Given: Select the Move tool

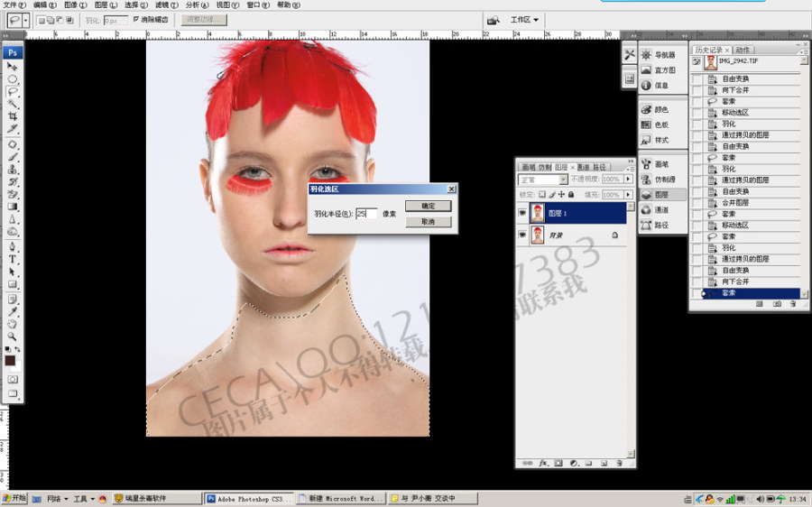Looking at the screenshot, I should coord(13,67).
